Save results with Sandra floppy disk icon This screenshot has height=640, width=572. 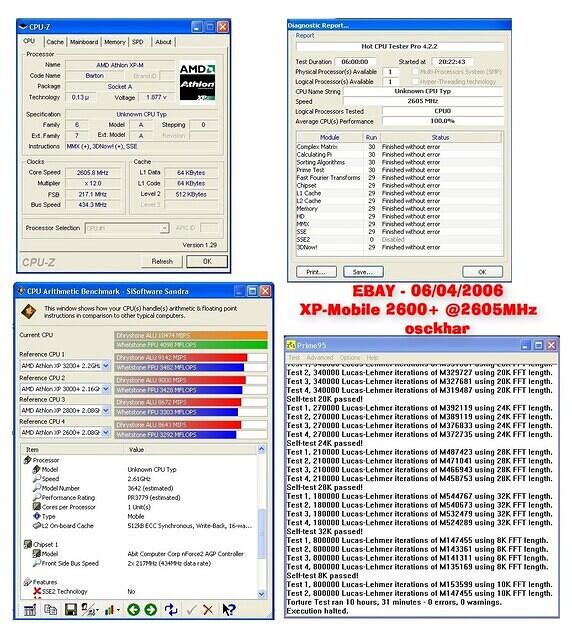[71, 610]
